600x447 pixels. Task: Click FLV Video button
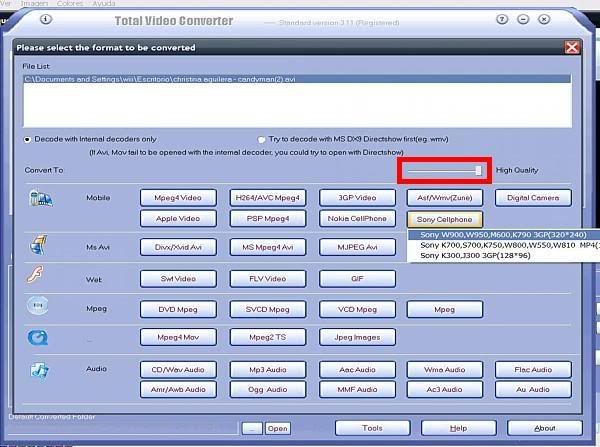267,279
